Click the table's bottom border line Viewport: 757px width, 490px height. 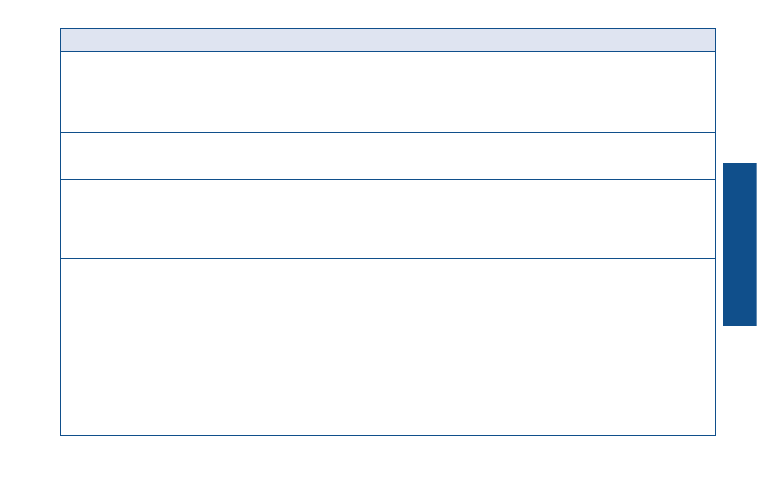(388, 435)
